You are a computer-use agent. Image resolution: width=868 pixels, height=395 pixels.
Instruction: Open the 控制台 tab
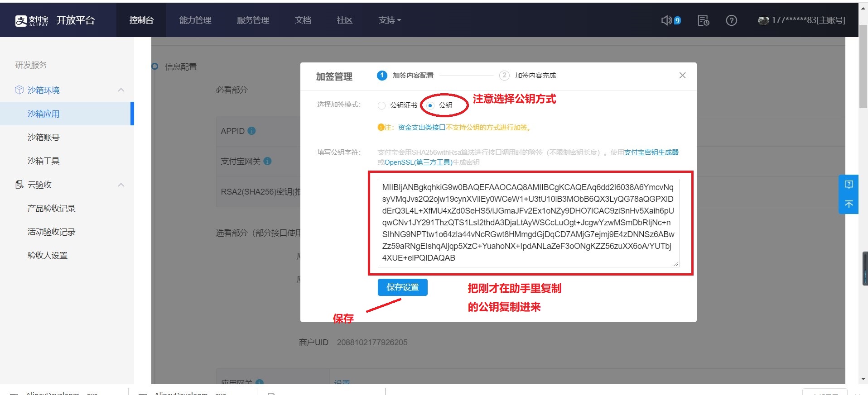click(141, 20)
